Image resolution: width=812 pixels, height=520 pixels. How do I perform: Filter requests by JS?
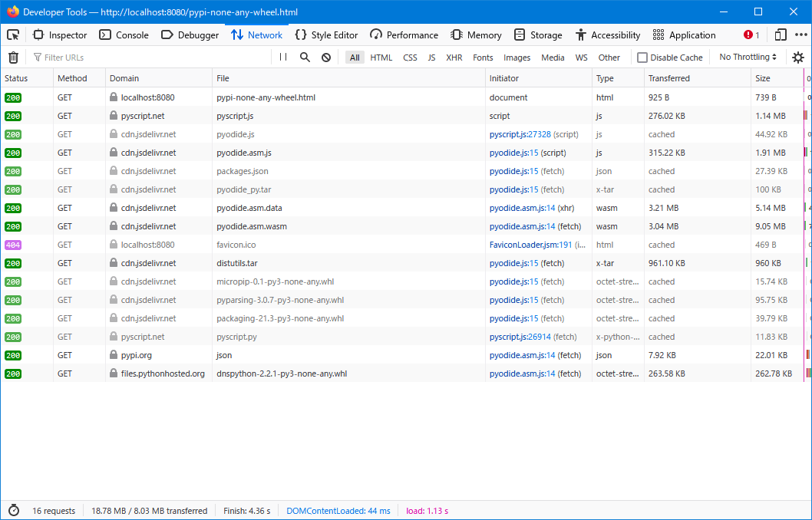coord(431,58)
